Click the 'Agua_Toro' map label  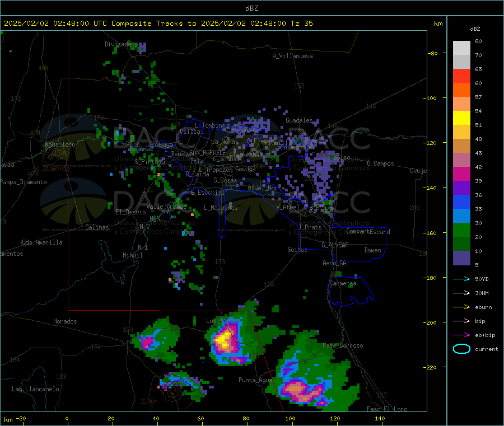click(60, 144)
